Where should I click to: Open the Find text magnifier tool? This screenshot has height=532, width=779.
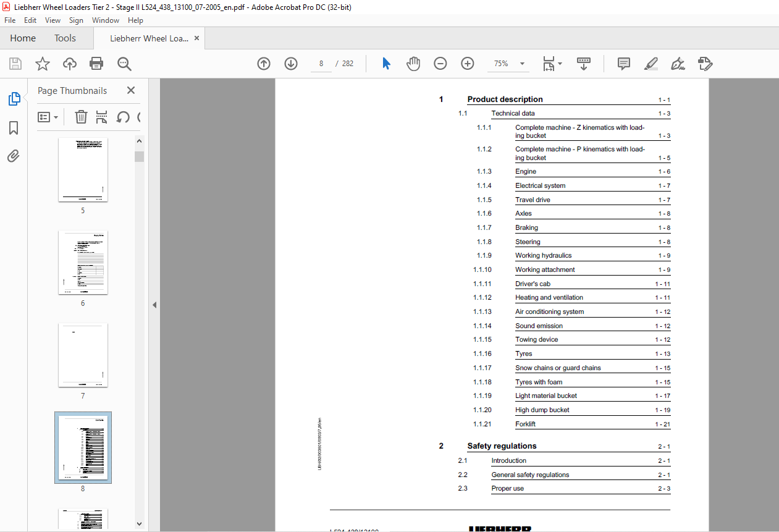(x=124, y=64)
